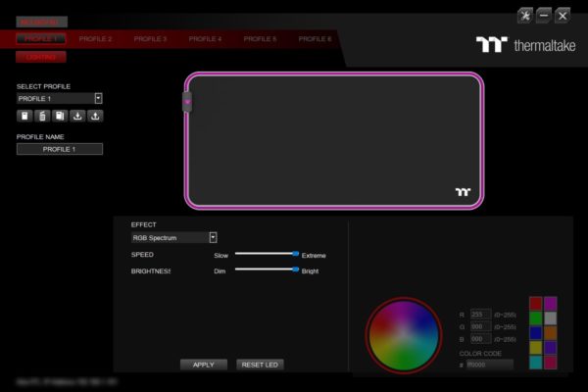Click the Profile Name input field
588x392 pixels.
(59, 149)
